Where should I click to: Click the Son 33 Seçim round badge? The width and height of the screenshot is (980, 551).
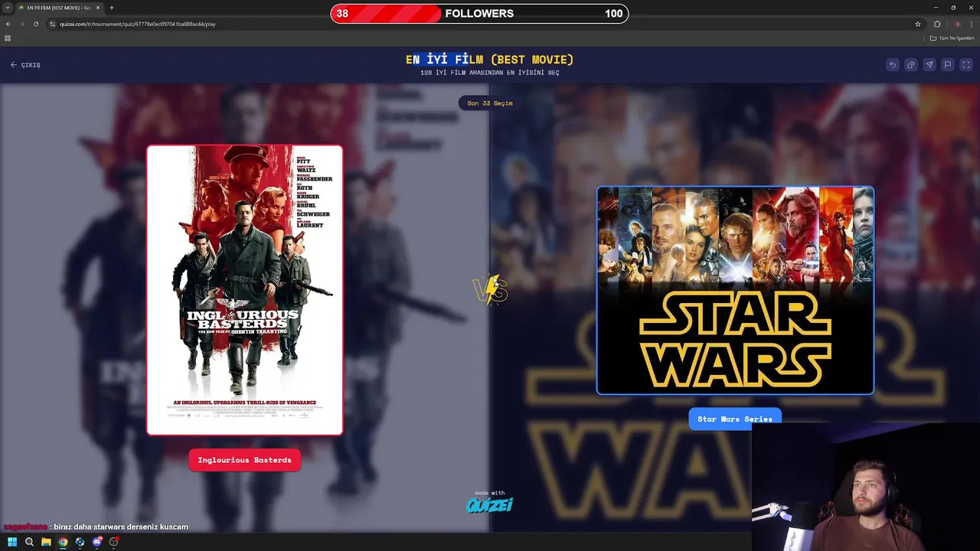(490, 103)
